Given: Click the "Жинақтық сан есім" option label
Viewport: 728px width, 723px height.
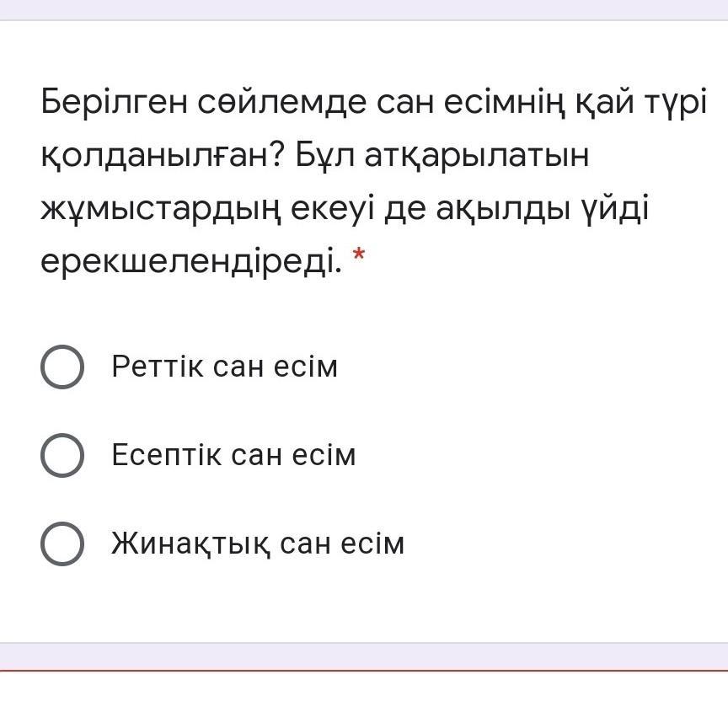Looking at the screenshot, I should coord(258,544).
